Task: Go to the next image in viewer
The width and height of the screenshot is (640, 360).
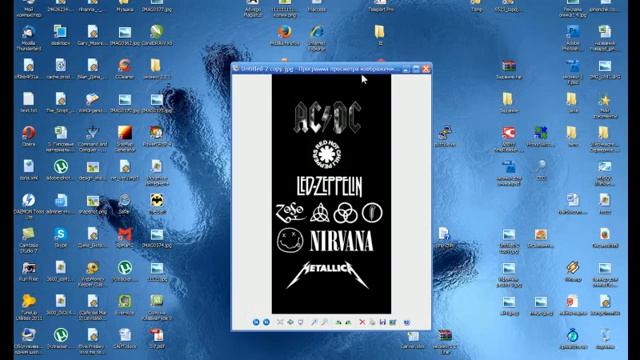Action: (266, 322)
